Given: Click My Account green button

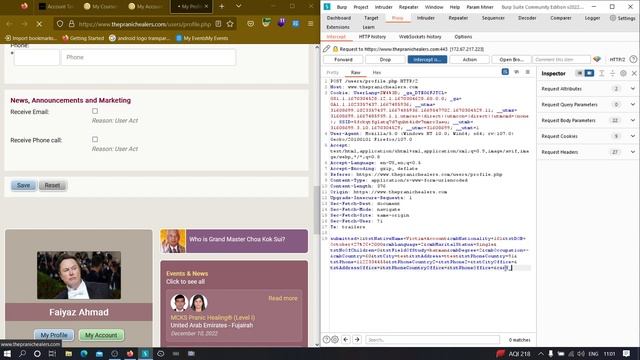Looking at the screenshot, I should pyautogui.click(x=101, y=335).
